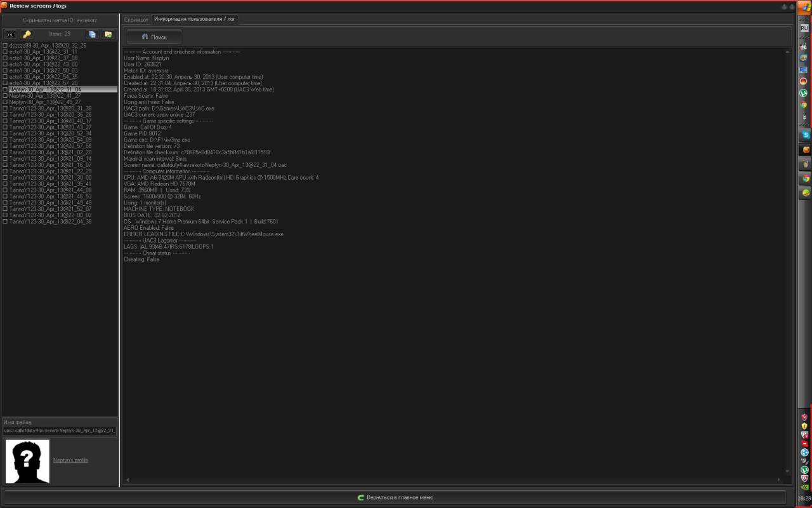Select entry TannoY123-30_Apr_13@20_40_17
This screenshot has width=812, height=508.
pyautogui.click(x=50, y=121)
